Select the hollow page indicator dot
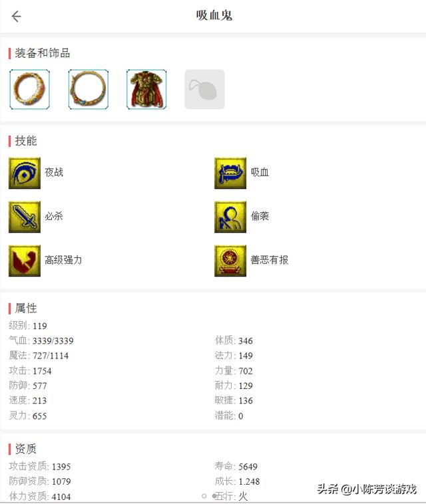This screenshot has height=504, width=426. [x=204, y=496]
